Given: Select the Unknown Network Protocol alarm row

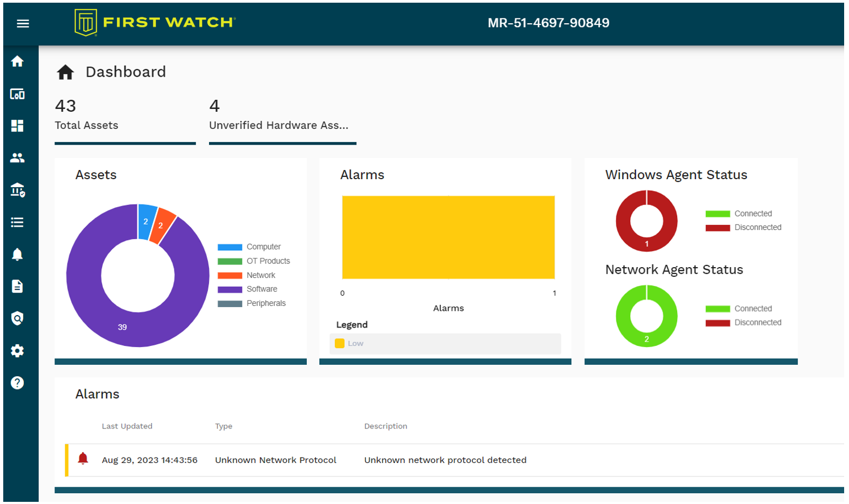Looking at the screenshot, I should point(313,460).
